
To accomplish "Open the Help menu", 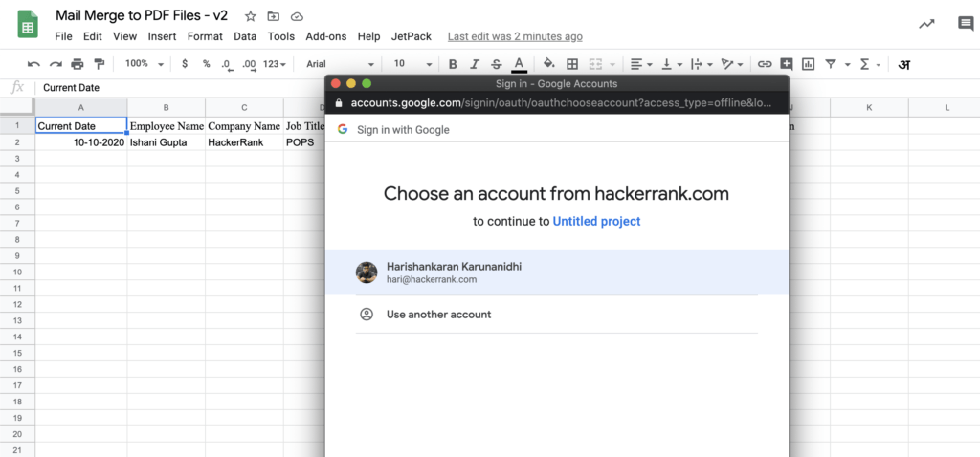I will point(368,36).
